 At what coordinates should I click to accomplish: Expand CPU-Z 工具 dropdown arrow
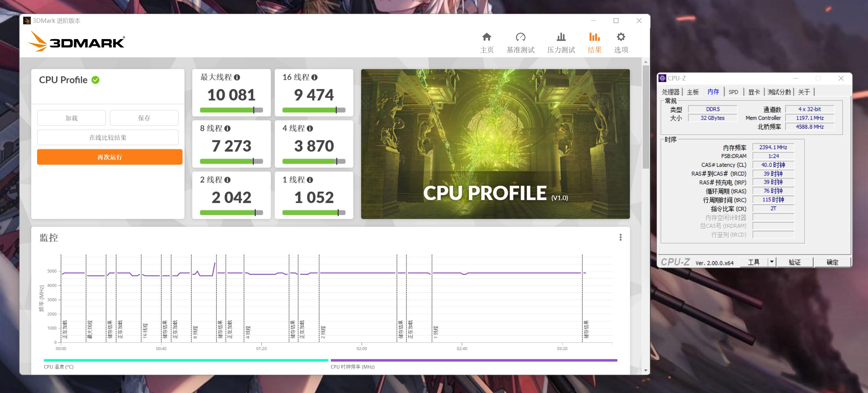pos(772,262)
